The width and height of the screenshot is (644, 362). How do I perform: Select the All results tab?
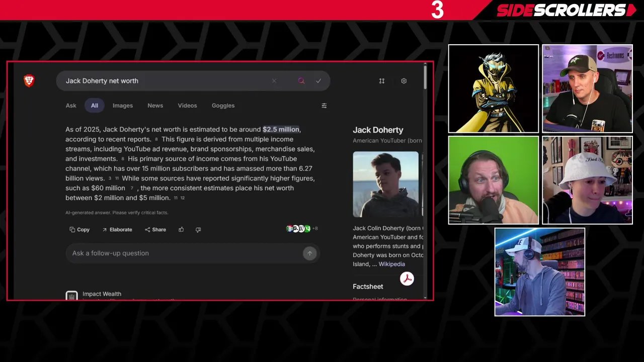tap(95, 106)
